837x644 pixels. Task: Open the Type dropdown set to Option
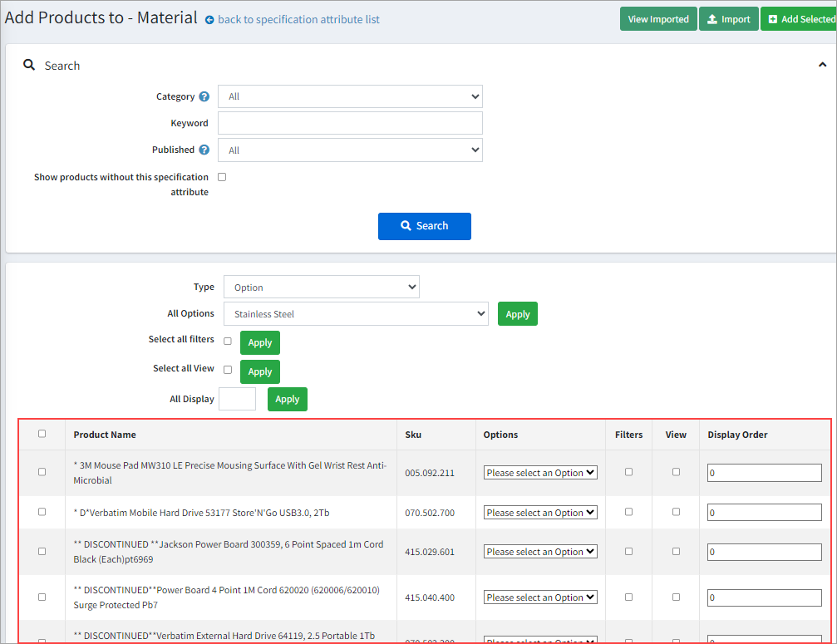pyautogui.click(x=321, y=288)
